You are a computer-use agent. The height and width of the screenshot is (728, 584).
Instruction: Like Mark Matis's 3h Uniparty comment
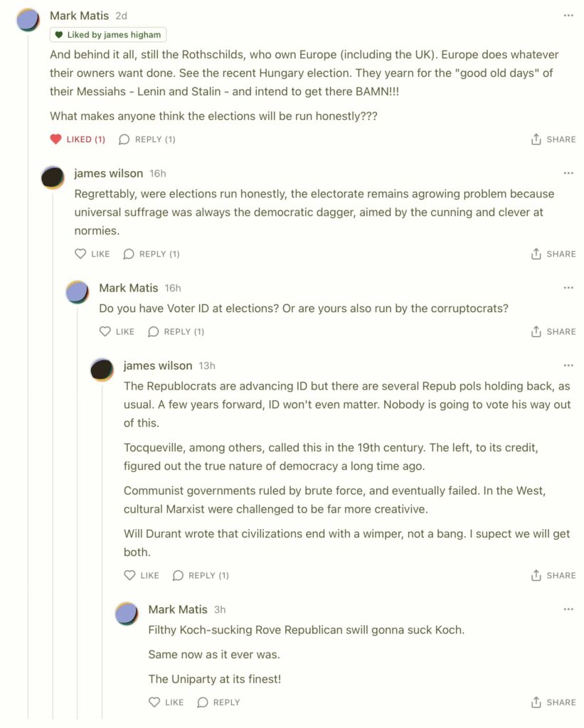[154, 702]
